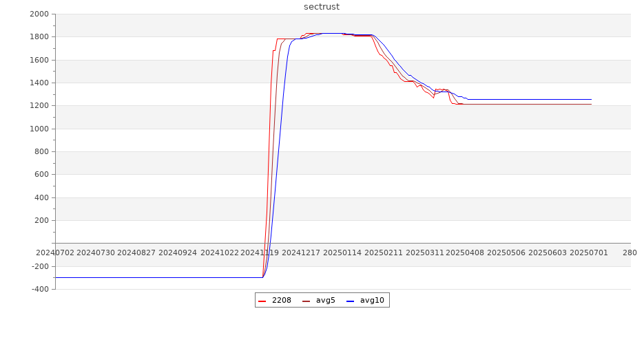Click the 2000 y-axis value label
The height and width of the screenshot is (344, 644).
pos(38,14)
